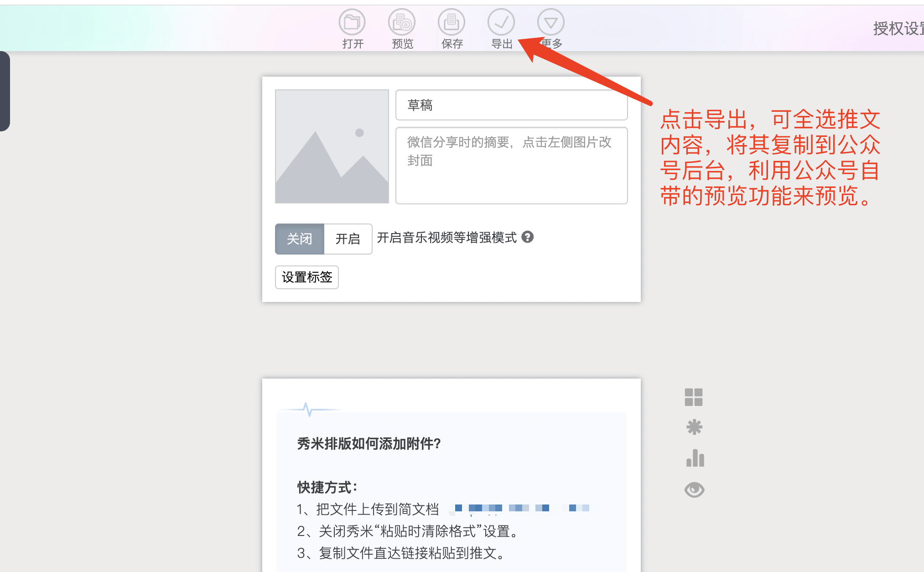The height and width of the screenshot is (572, 924).
Task: Click the Export (导出) checkmark icon
Action: tap(501, 22)
